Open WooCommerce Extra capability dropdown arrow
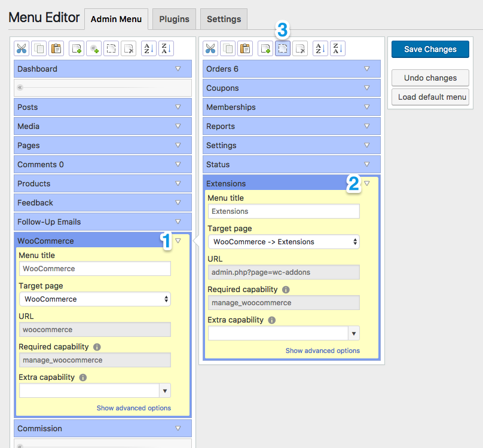483x448 pixels. (x=165, y=391)
